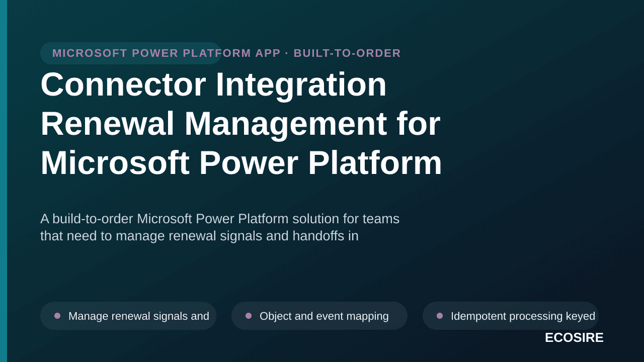
Task: Click the bullet dot beside 'Manage renewal signals and'
Action: (57, 316)
